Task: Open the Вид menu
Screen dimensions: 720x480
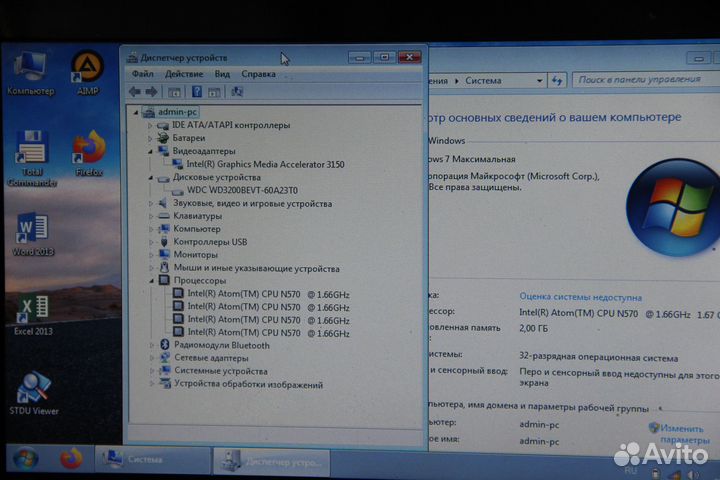Action: pos(222,73)
